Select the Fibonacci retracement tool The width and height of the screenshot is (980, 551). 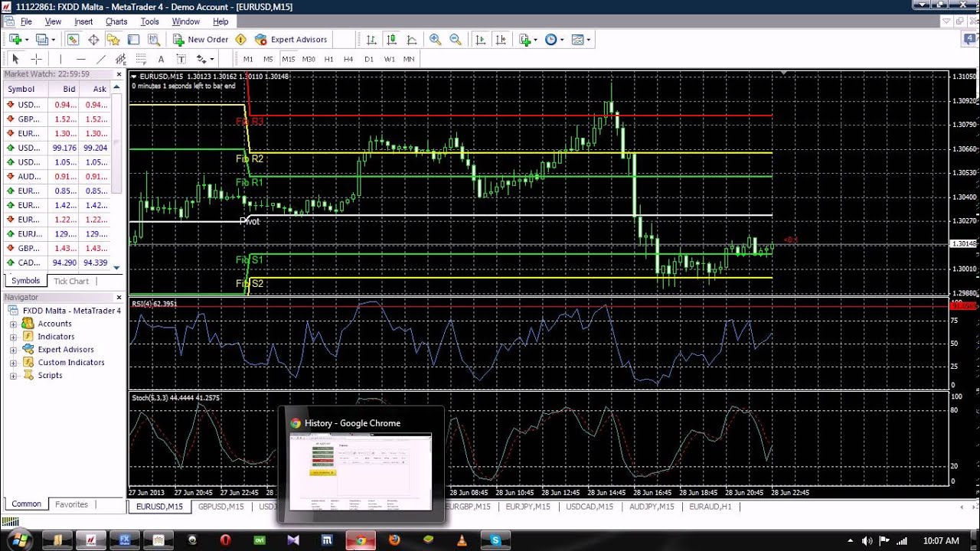coord(141,59)
